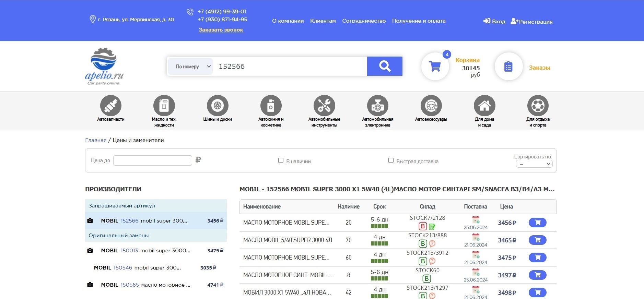Click the Цена column header
The image size is (644, 299).
(506, 206)
